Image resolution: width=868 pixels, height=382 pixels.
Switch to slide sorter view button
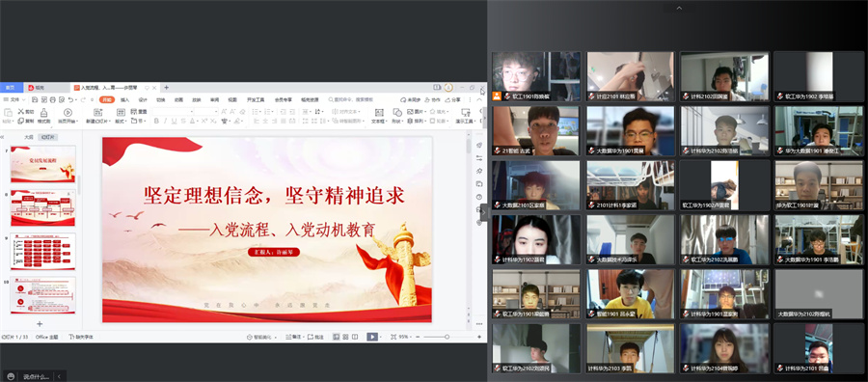point(345,337)
